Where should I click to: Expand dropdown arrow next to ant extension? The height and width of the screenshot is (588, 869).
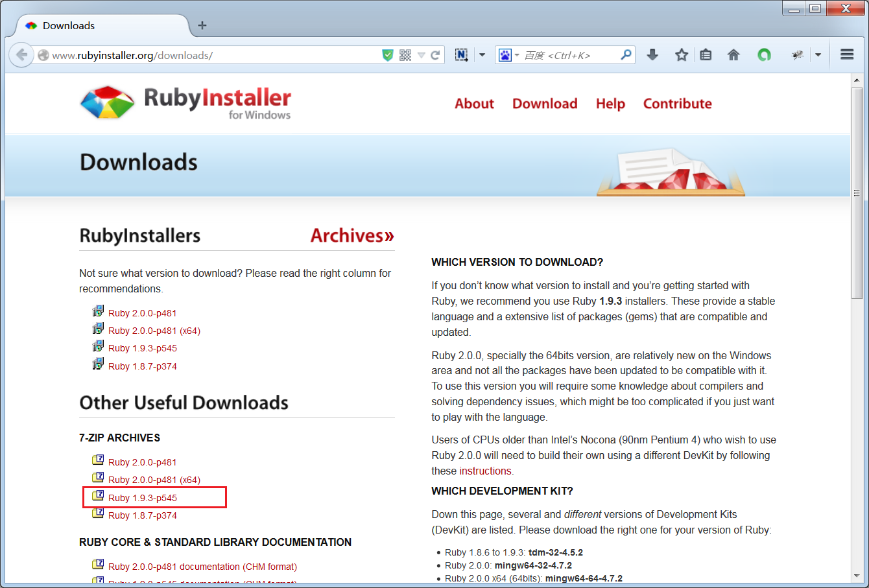point(818,55)
